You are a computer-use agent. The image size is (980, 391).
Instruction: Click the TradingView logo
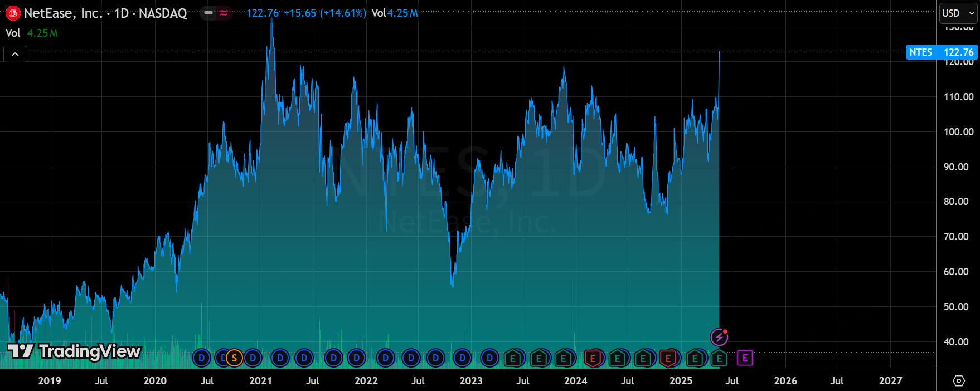[x=74, y=351]
